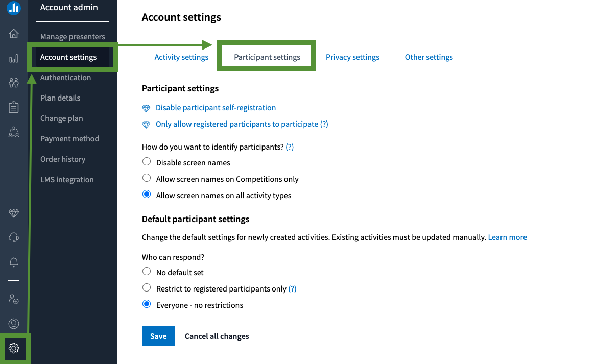Open settings gear icon in sidebar
The image size is (596, 364).
click(14, 348)
